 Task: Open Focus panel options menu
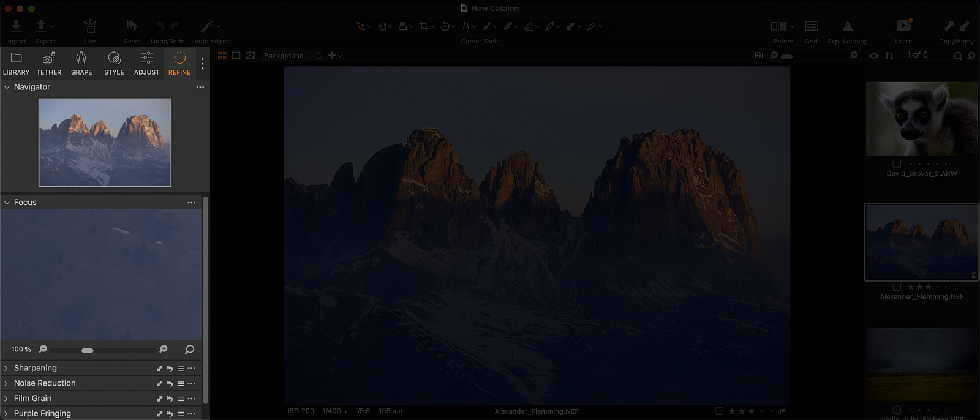pyautogui.click(x=192, y=203)
